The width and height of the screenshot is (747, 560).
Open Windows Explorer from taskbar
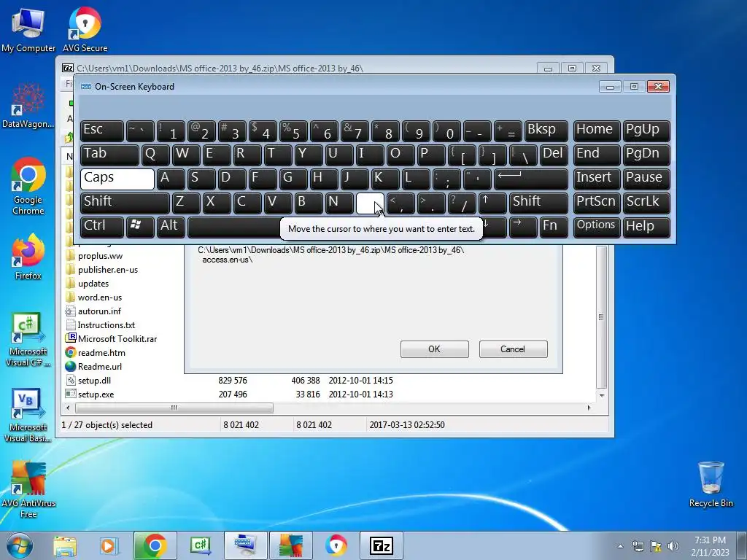[65, 545]
